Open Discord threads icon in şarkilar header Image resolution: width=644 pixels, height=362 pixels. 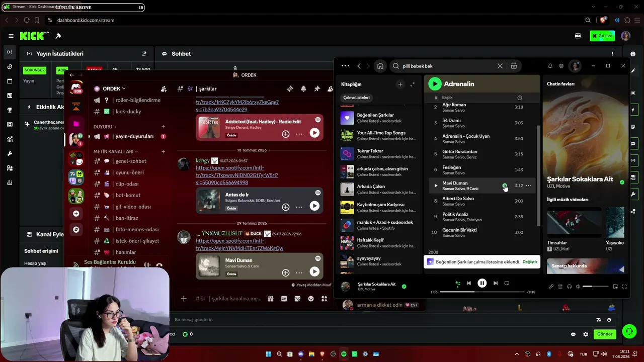(290, 88)
